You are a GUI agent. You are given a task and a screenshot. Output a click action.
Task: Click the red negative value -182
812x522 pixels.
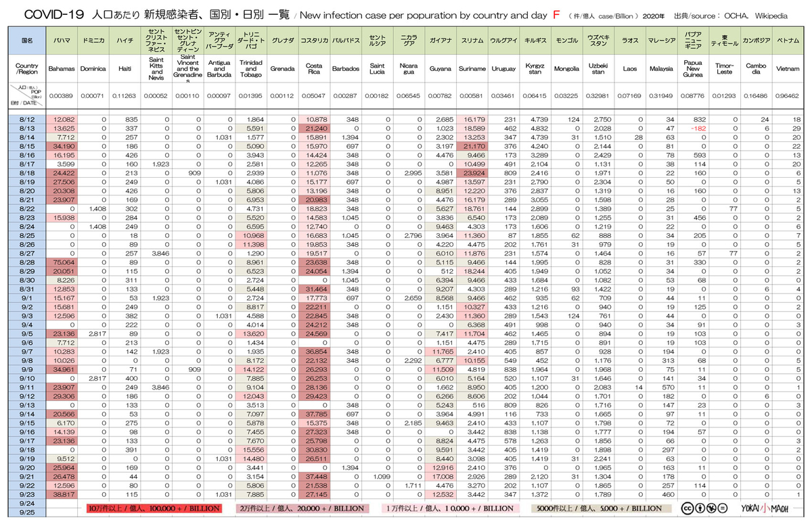[x=697, y=128]
